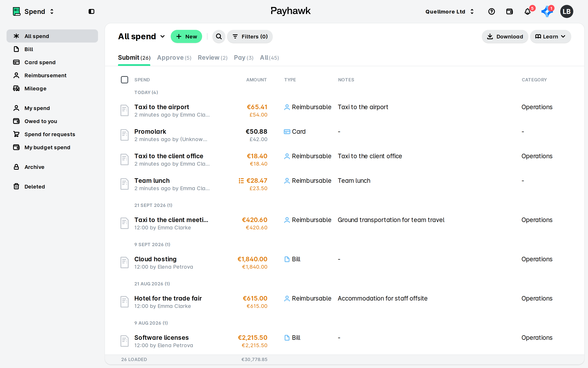Viewport: 588px width, 368px height.
Task: Open the Taxi to the client meeti... row
Action: pos(345,223)
